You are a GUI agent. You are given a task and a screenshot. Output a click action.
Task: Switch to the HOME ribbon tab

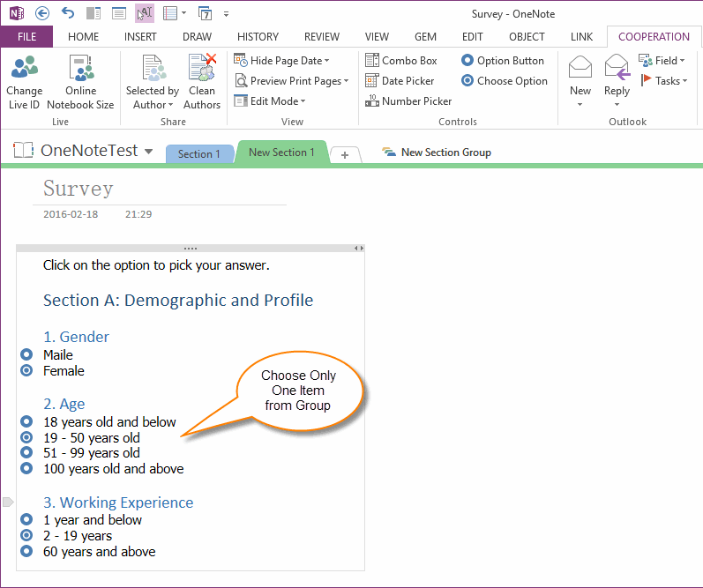84,37
